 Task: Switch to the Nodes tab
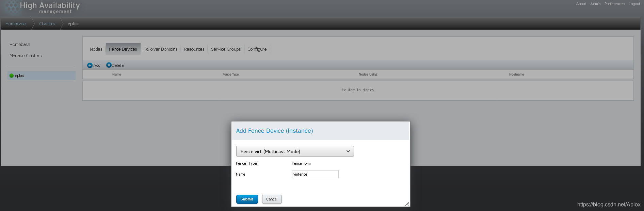click(96, 49)
